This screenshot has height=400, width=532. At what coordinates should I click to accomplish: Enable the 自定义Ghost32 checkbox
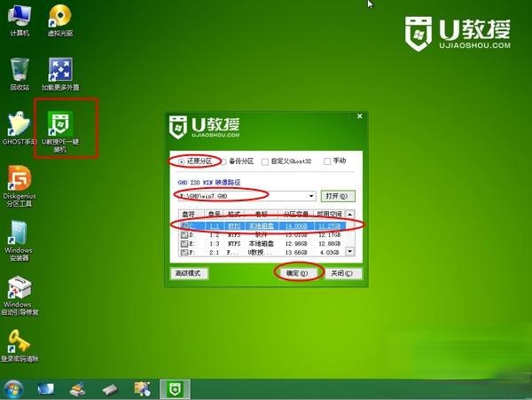(x=265, y=161)
